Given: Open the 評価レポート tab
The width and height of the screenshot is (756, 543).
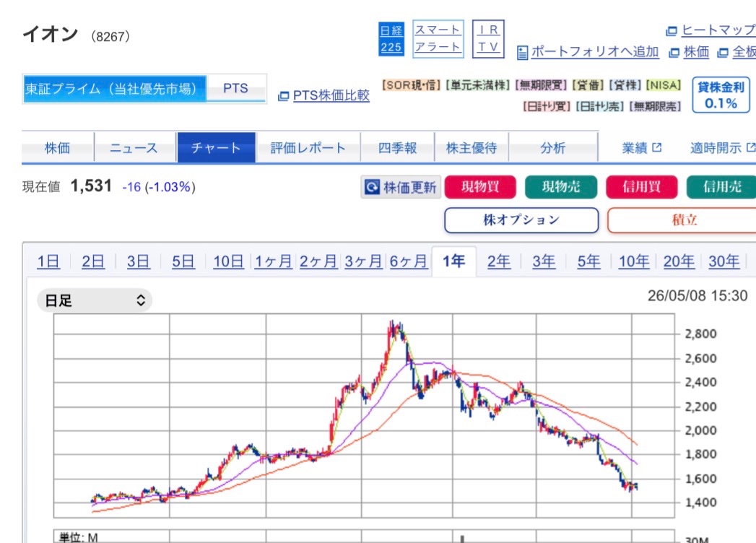Looking at the screenshot, I should tap(308, 147).
